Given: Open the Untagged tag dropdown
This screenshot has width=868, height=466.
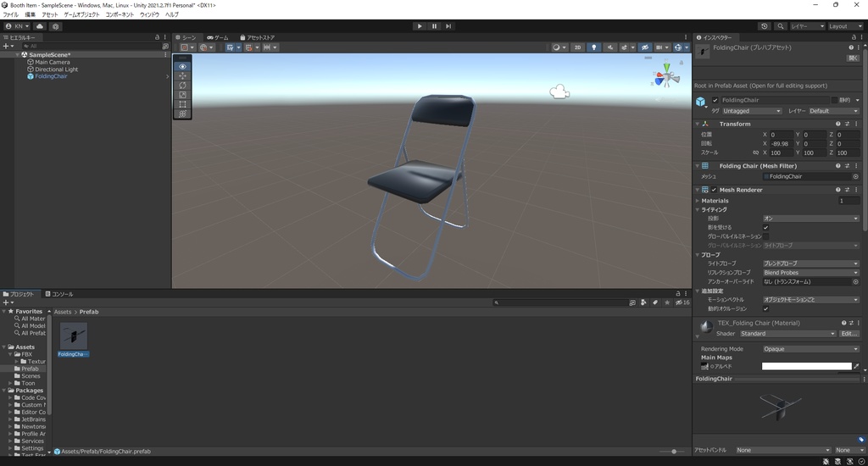Looking at the screenshot, I should [751, 111].
